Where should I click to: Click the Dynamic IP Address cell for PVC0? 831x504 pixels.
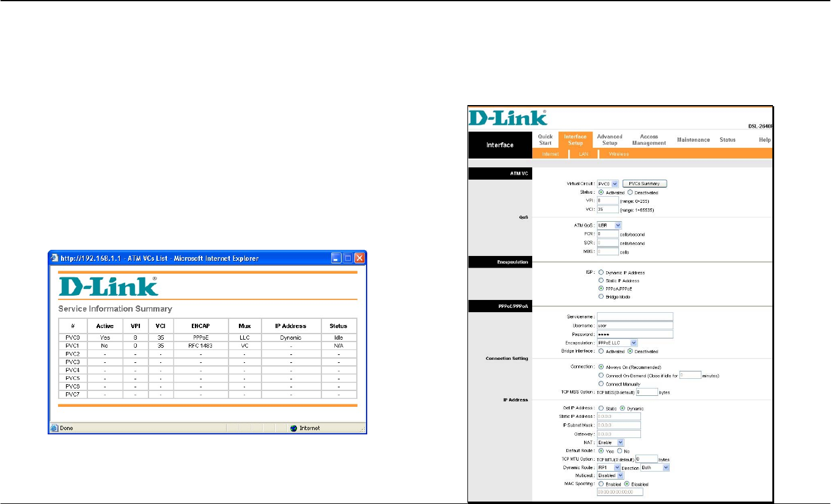click(291, 337)
